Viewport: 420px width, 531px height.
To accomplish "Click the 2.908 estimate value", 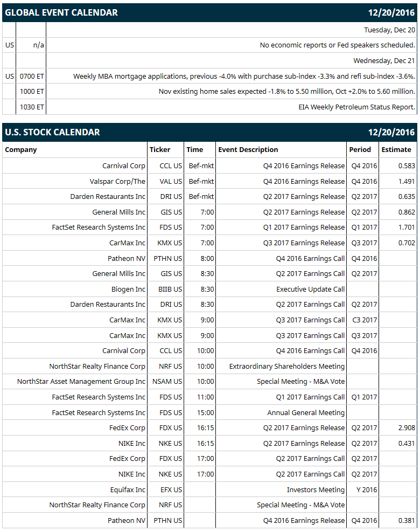I will pos(407,428).
